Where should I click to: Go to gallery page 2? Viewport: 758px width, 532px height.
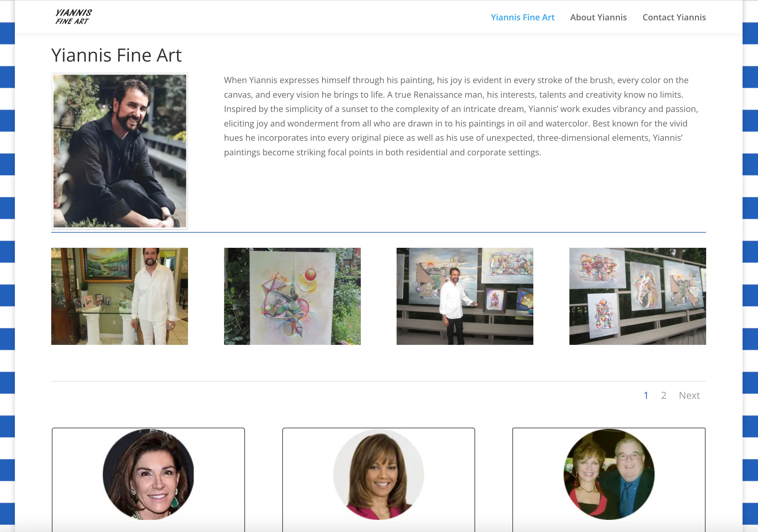pos(664,395)
